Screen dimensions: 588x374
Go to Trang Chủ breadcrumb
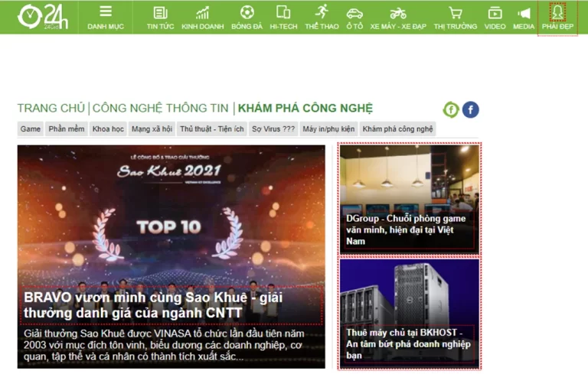[51, 109]
